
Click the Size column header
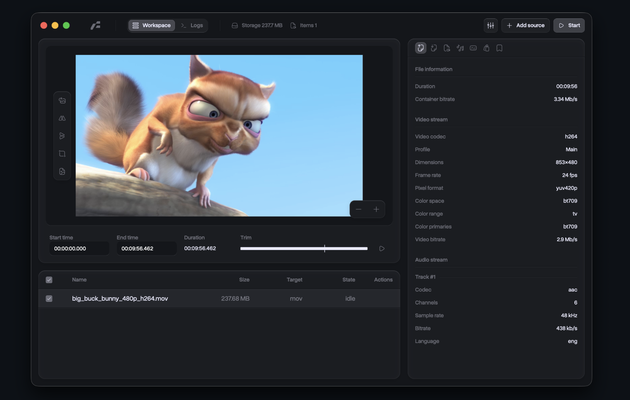tap(244, 280)
